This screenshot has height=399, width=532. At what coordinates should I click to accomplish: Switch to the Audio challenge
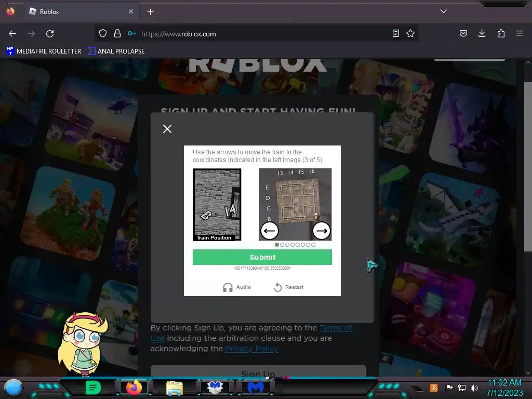(237, 287)
